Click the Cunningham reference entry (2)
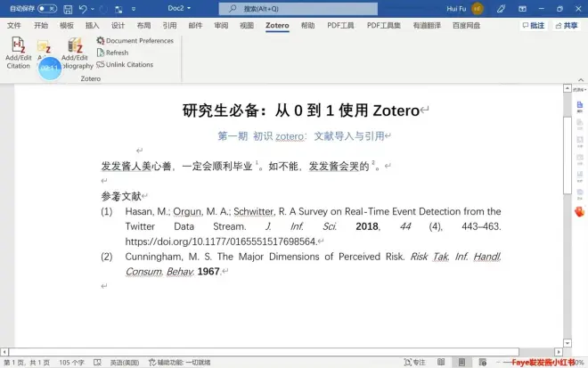The width and height of the screenshot is (588, 368). coord(301,264)
